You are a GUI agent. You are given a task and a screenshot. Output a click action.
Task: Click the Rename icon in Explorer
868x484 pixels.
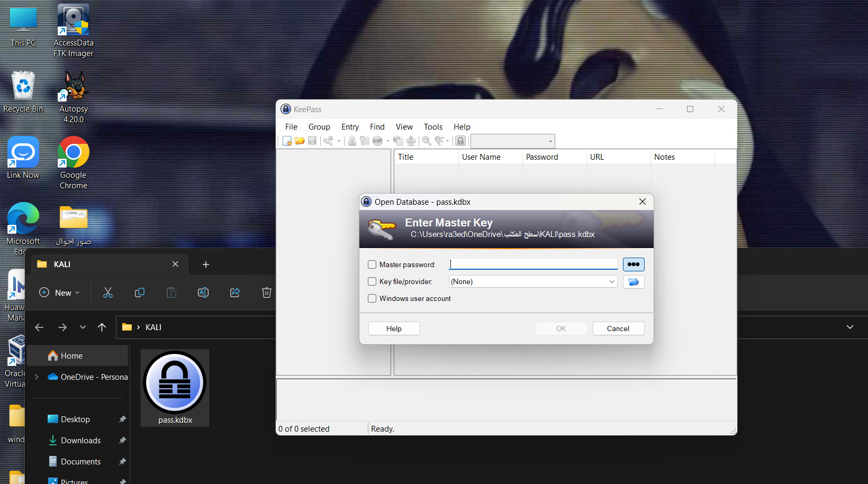[203, 293]
